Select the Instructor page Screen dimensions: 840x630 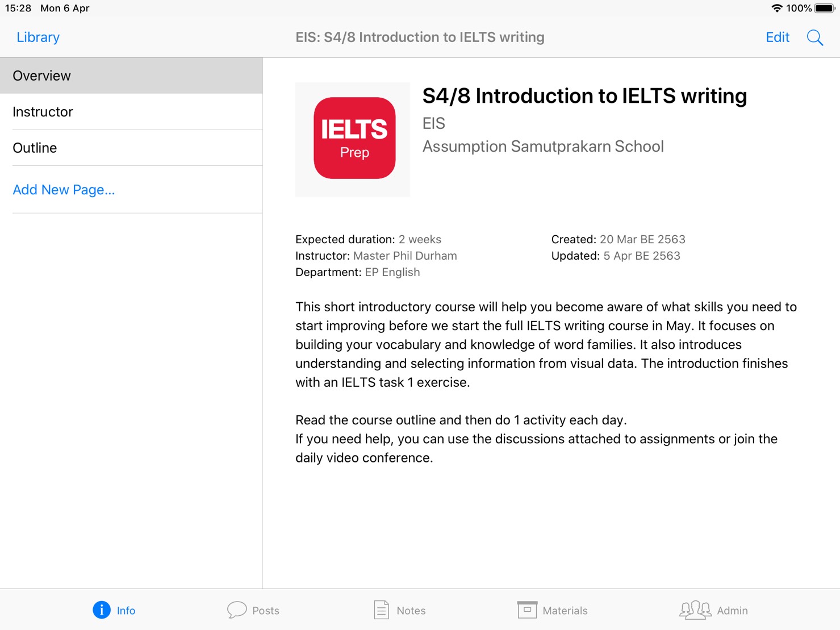pyautogui.click(x=131, y=112)
